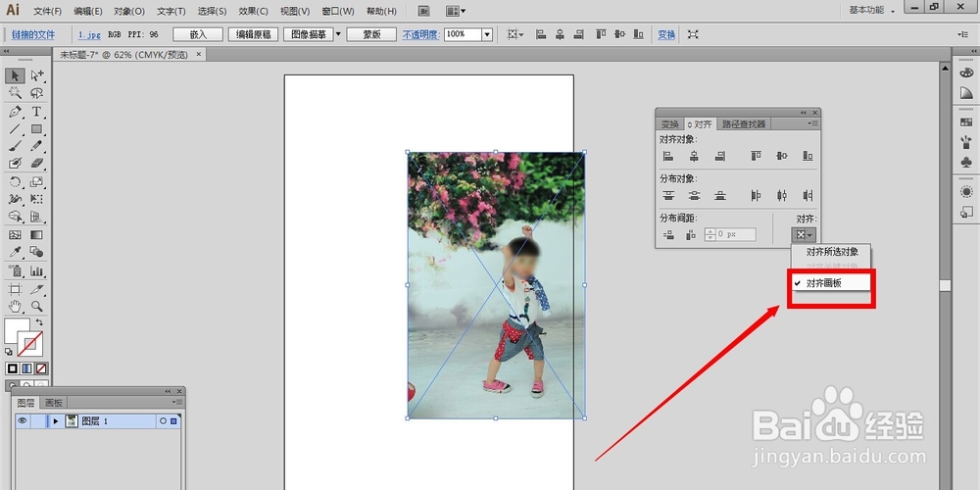Switch to the 画板 tab

54,403
